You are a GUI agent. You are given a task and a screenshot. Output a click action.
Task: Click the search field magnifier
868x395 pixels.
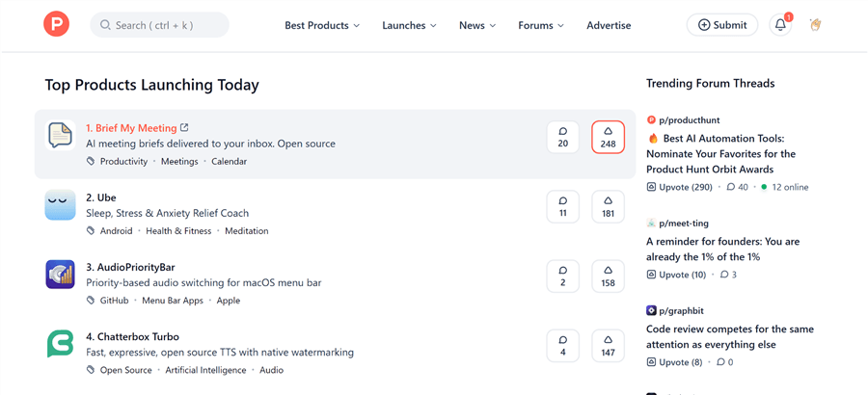click(105, 25)
